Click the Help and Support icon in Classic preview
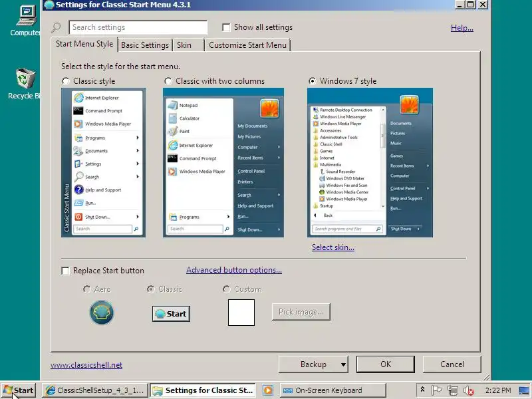 point(78,190)
